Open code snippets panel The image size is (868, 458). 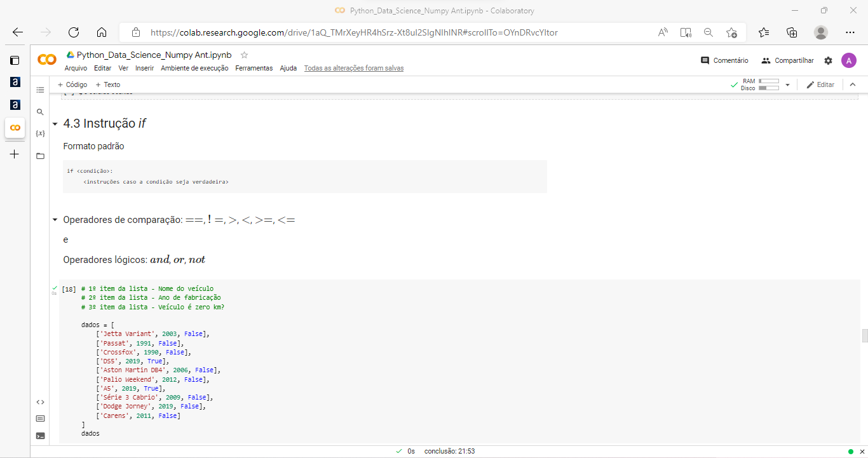tap(41, 401)
